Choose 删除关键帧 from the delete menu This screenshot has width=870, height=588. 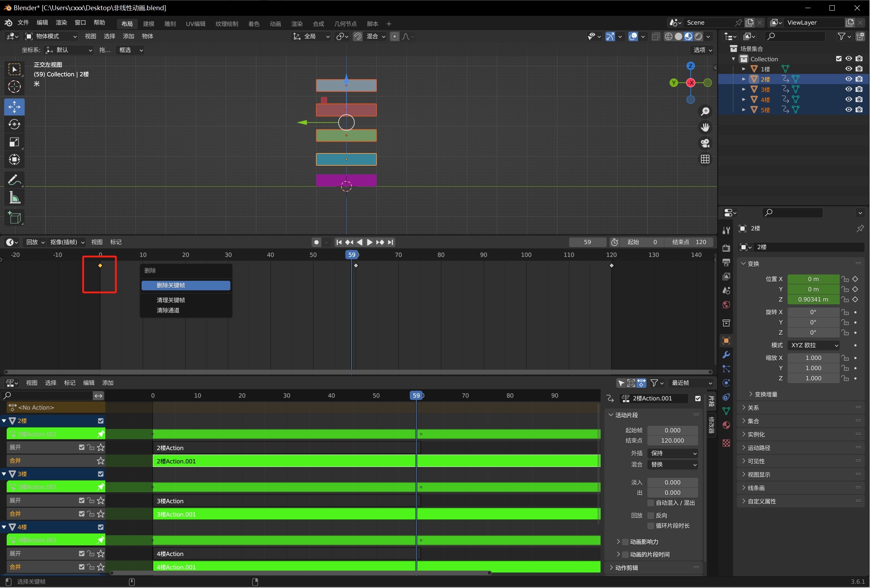click(186, 285)
